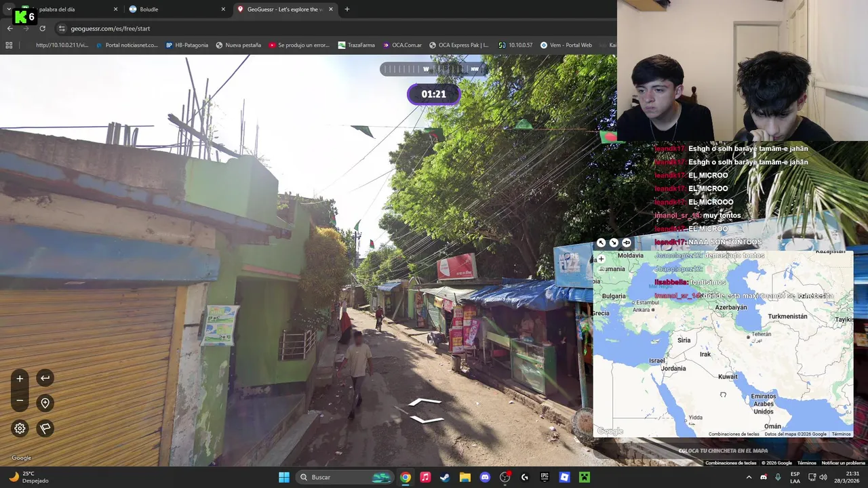Screen dimensions: 868x488
Task: Open Discord from the taskbar
Action: 485,477
